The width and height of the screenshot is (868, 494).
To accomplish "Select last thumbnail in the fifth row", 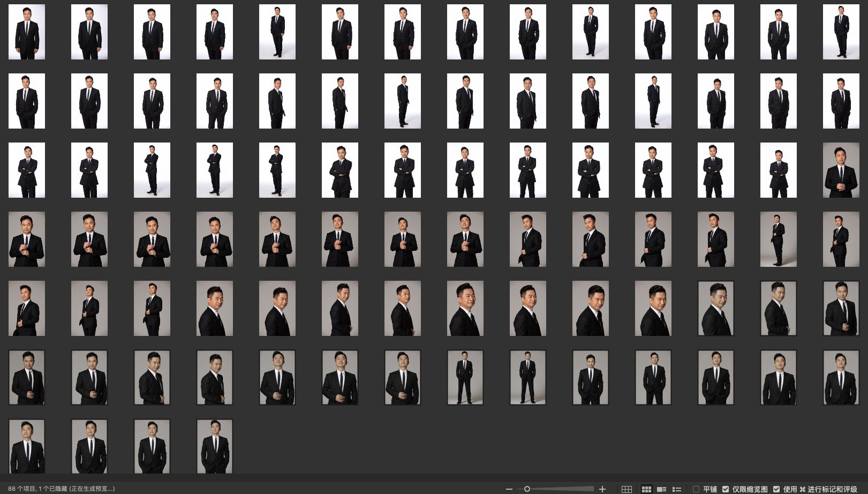I will tap(841, 308).
